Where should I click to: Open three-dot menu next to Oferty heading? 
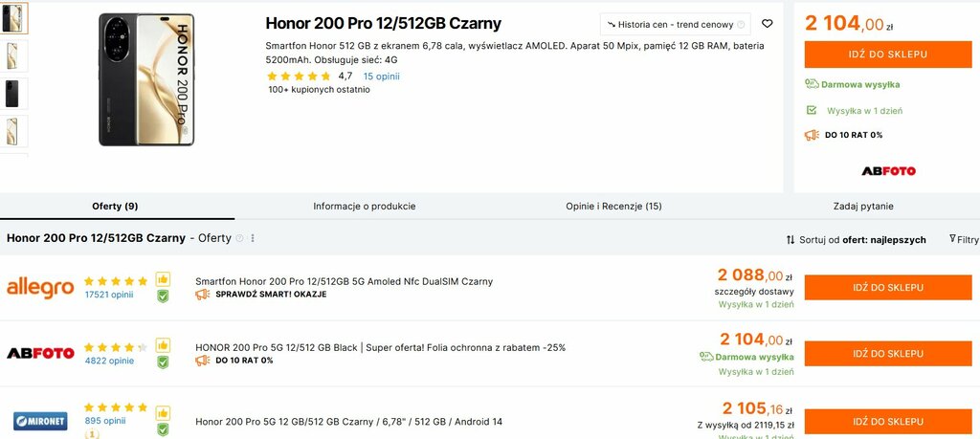(x=253, y=238)
